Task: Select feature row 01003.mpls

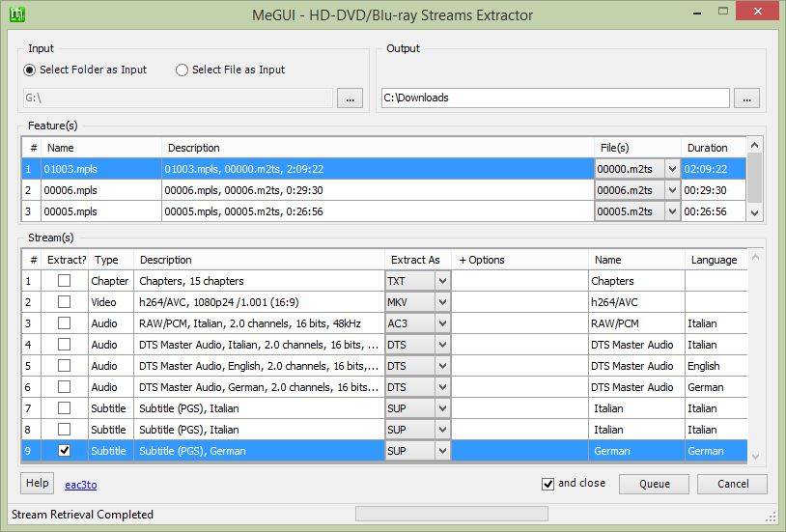Action: (x=383, y=169)
